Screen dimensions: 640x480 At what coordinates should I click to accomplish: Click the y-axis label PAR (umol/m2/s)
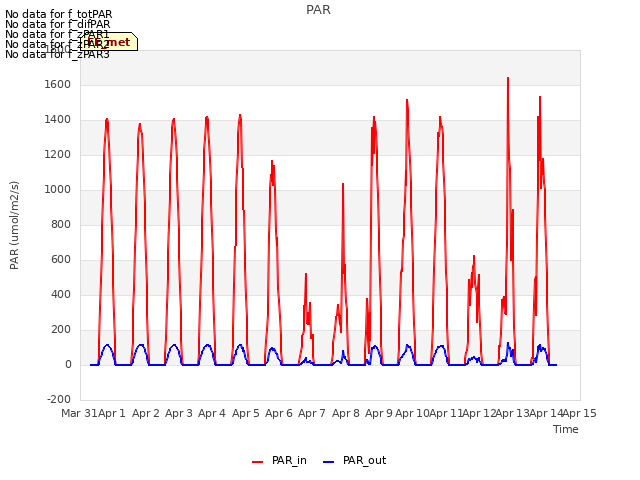point(14,225)
